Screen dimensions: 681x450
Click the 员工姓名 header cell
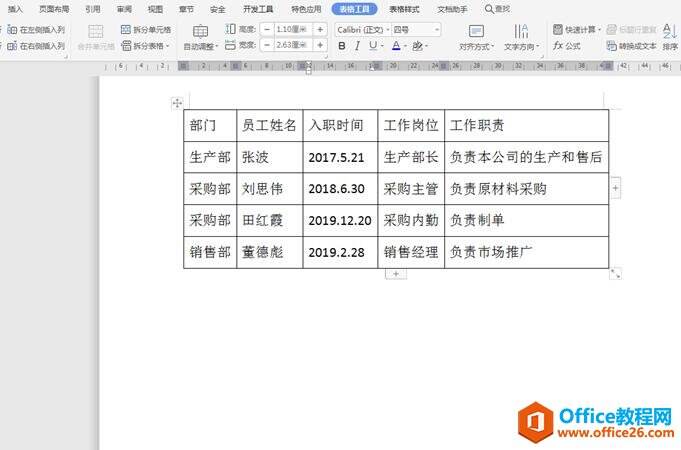click(x=270, y=126)
